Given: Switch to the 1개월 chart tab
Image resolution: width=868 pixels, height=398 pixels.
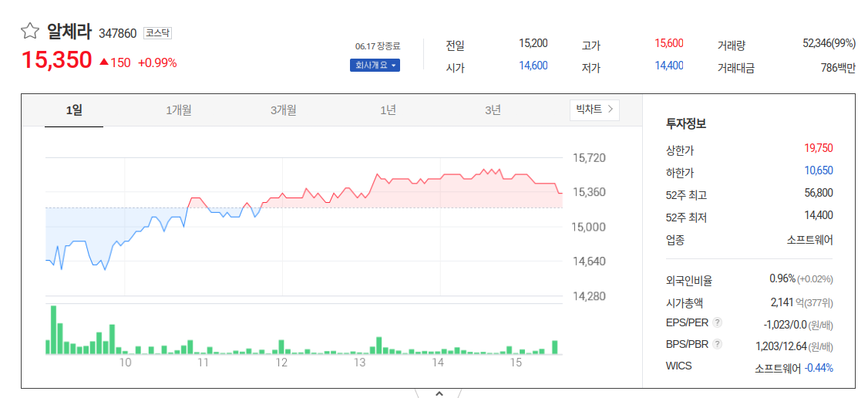Looking at the screenshot, I should click(179, 111).
